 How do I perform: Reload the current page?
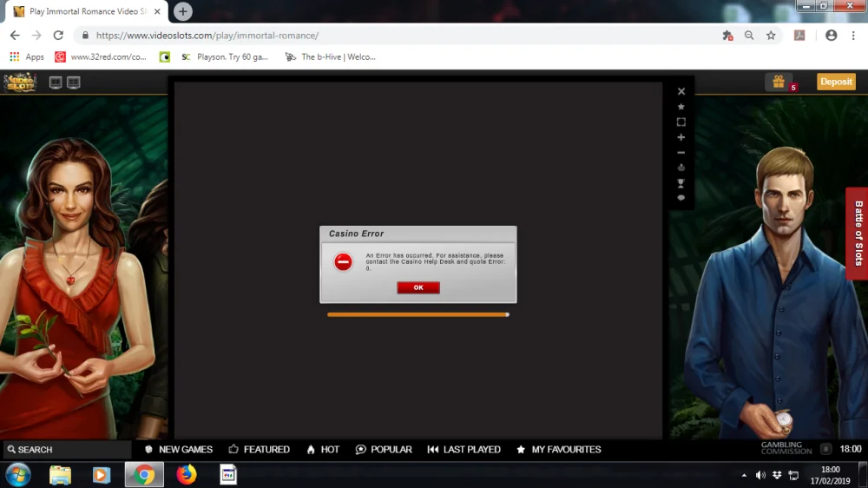click(x=58, y=36)
